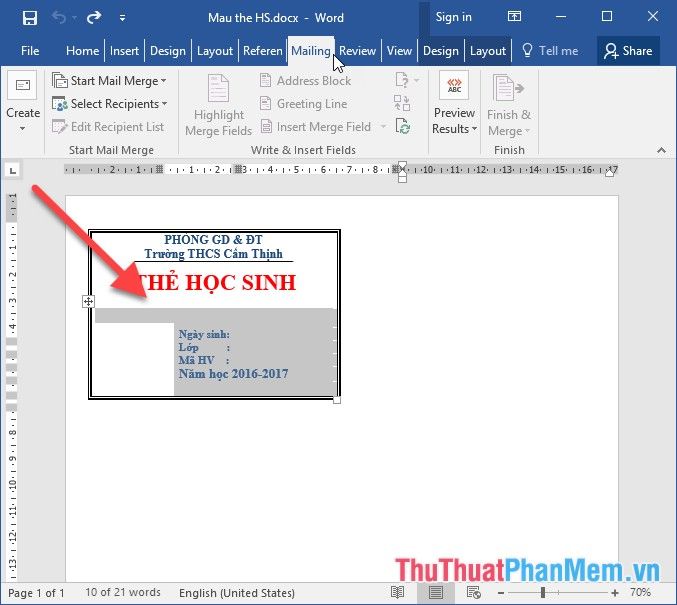677x605 pixels.
Task: Open Table Tools Design tab
Action: coord(440,51)
